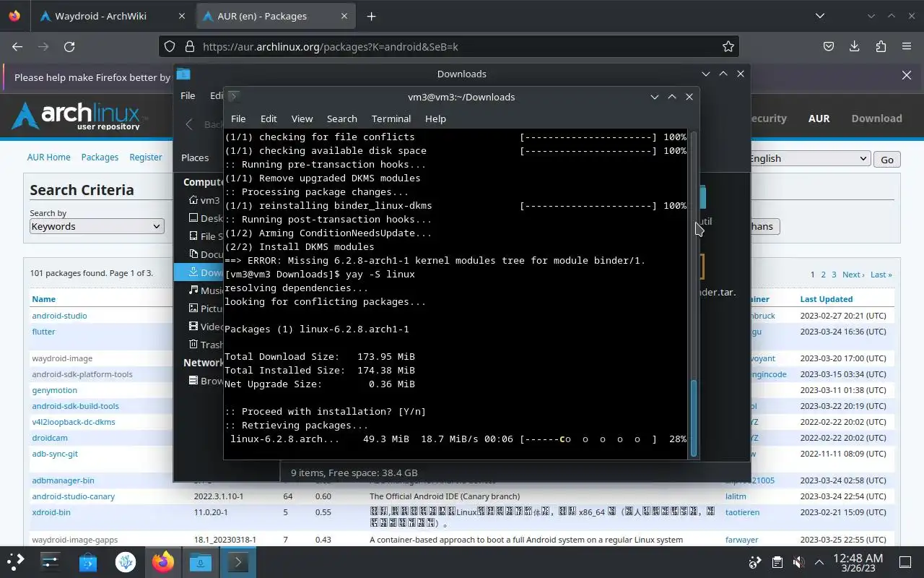This screenshot has width=924, height=578.
Task: Bookmark this page with the star icon
Action: (728, 46)
